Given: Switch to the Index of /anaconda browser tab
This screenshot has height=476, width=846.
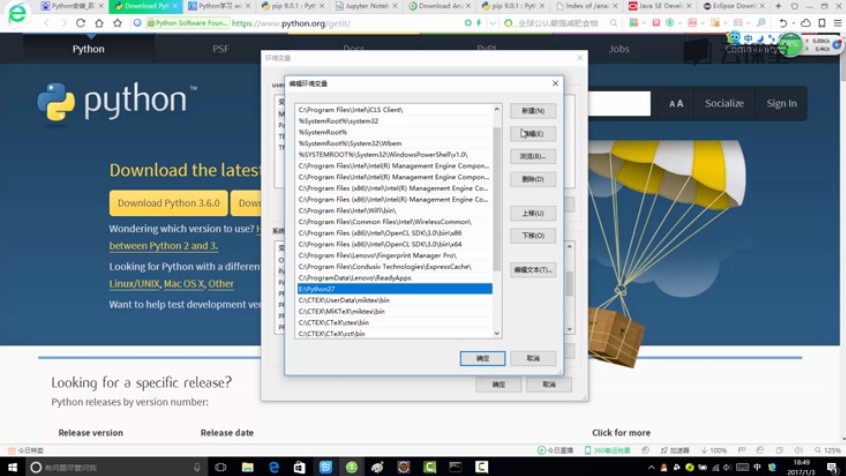Looking at the screenshot, I should pyautogui.click(x=586, y=6).
